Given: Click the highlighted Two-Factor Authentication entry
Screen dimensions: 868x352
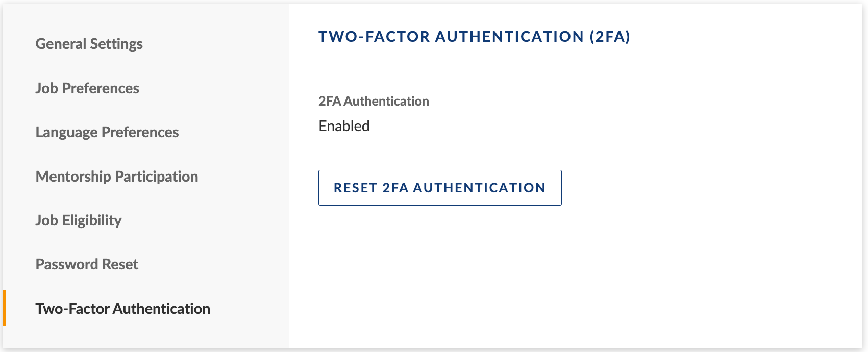Looking at the screenshot, I should 122,309.
